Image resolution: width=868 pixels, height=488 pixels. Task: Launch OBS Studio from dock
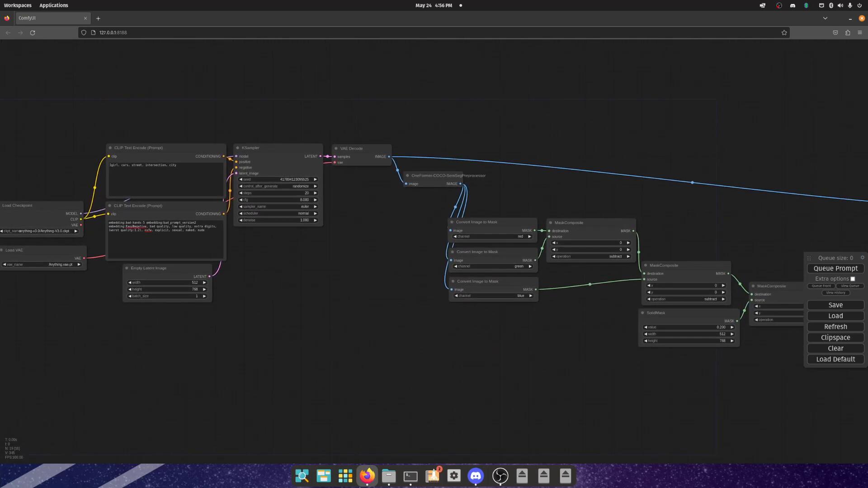click(500, 476)
